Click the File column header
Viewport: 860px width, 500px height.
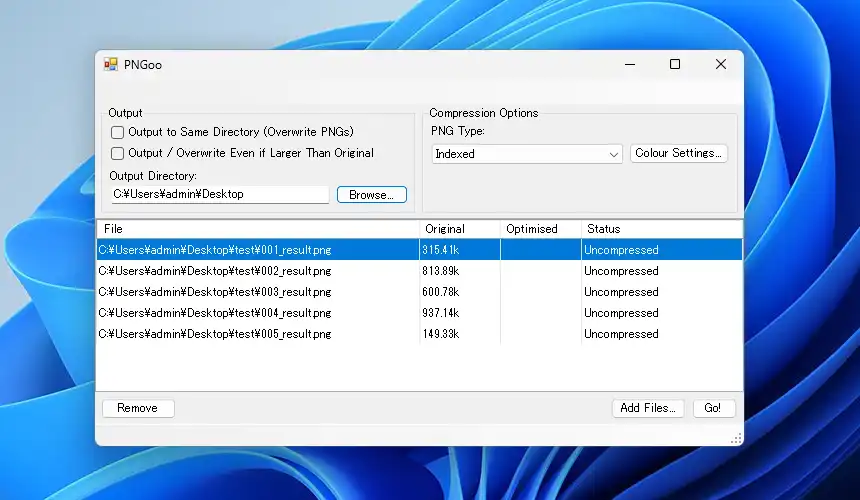pos(258,229)
